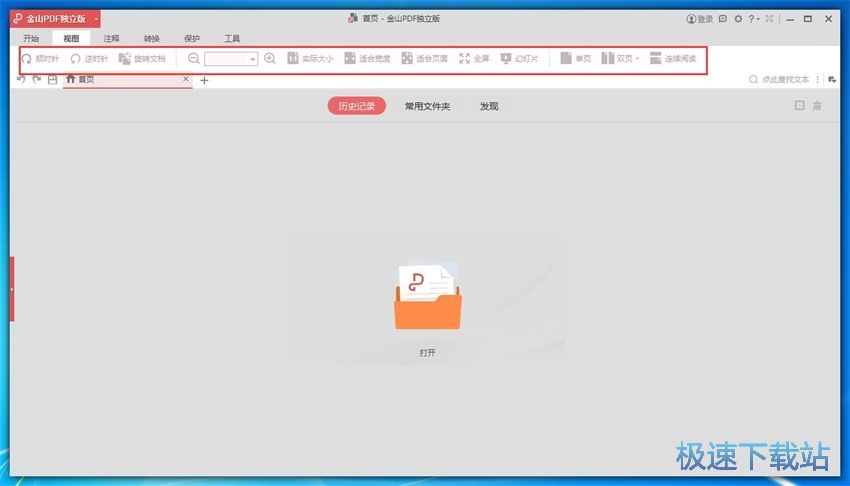Select 适合页面 fit page view
Screen dimensions: 850x486
point(424,59)
